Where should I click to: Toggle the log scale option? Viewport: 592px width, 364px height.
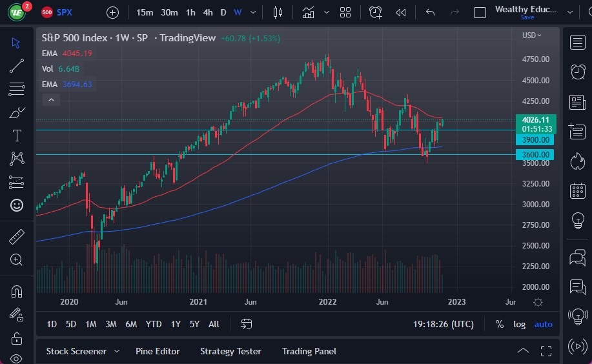(519, 324)
